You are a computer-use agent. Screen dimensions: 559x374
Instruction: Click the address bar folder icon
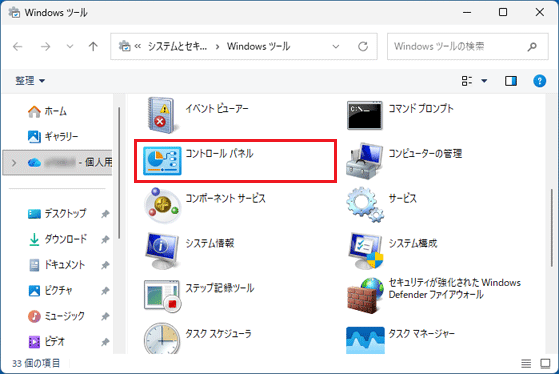124,46
